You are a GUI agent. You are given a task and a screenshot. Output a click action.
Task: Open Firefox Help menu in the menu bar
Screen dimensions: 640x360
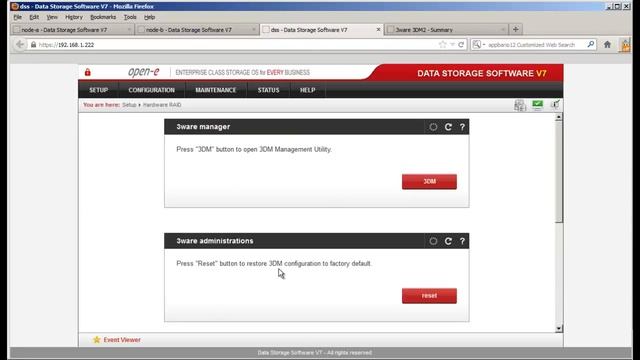[x=149, y=17]
